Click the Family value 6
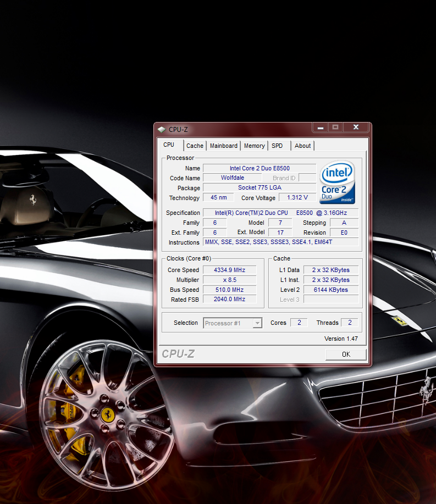 [215, 223]
